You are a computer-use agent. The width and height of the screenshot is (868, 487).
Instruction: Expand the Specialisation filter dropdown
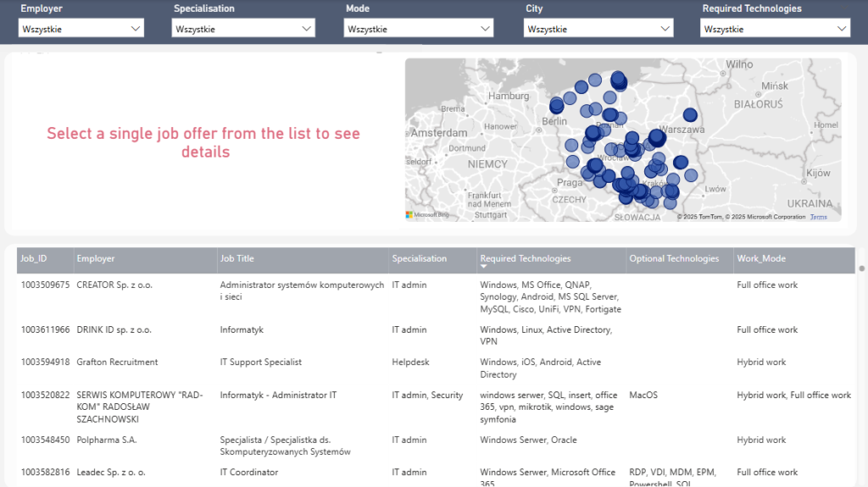click(x=243, y=29)
